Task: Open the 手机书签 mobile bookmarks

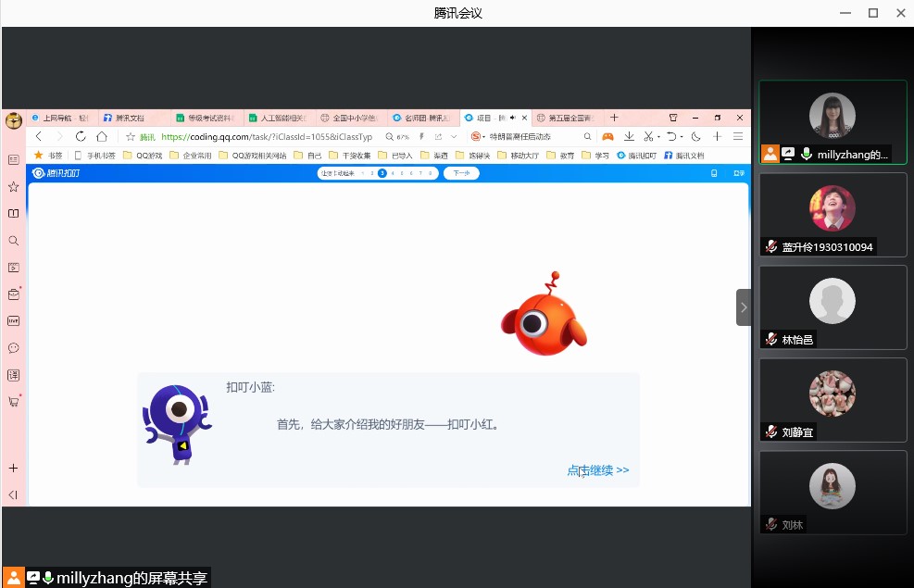Action: tap(95, 156)
